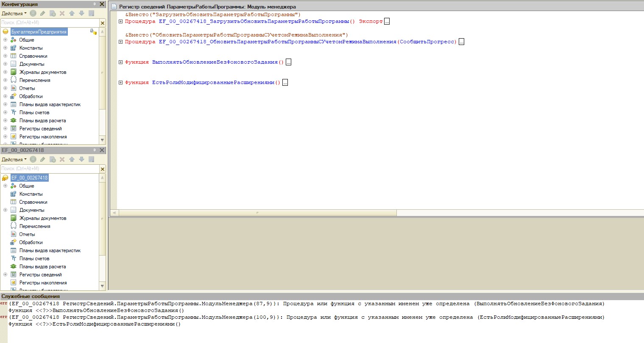The image size is (644, 343).
Task: Click the delete X icon in Конфигурация toolbar
Action: (x=62, y=14)
